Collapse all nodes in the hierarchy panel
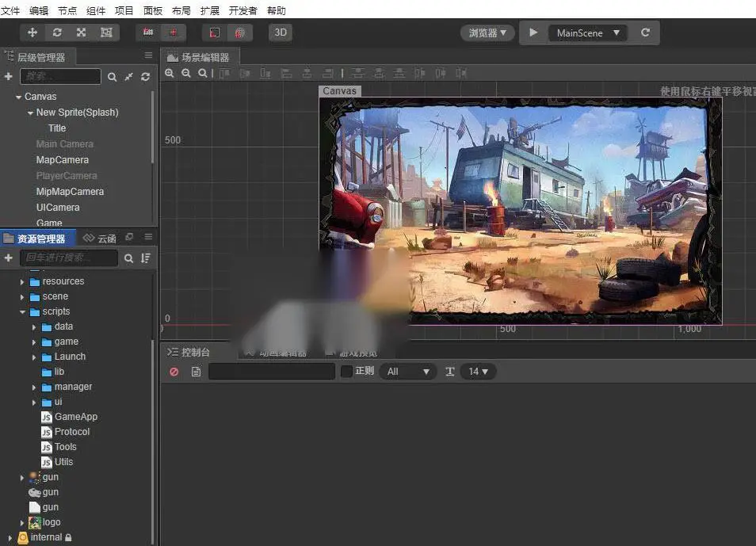Screen dimensions: 756x546 coord(128,77)
